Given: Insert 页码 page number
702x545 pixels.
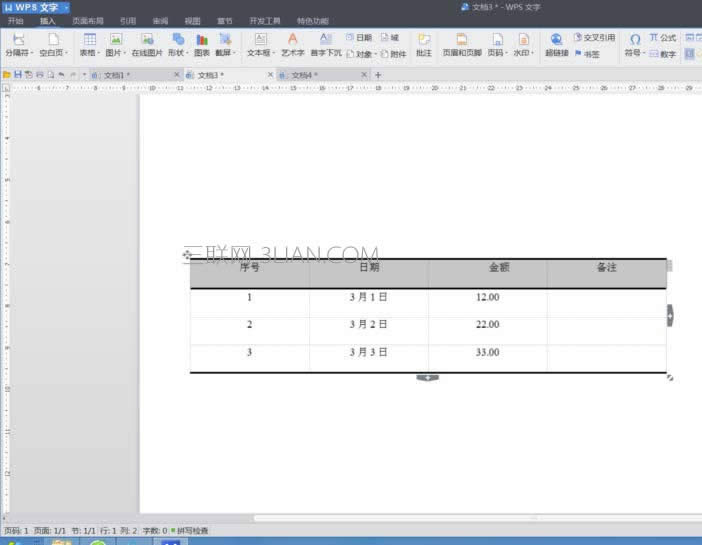Looking at the screenshot, I should 497,45.
